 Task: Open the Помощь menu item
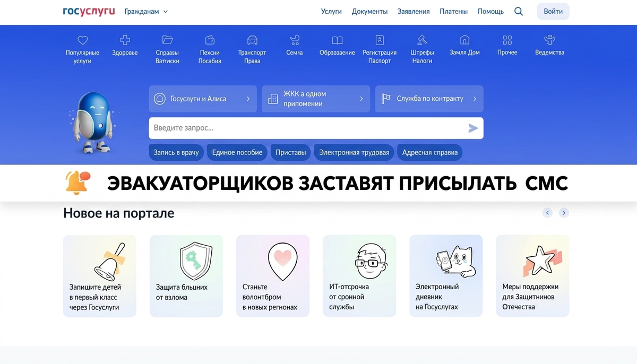click(x=490, y=11)
